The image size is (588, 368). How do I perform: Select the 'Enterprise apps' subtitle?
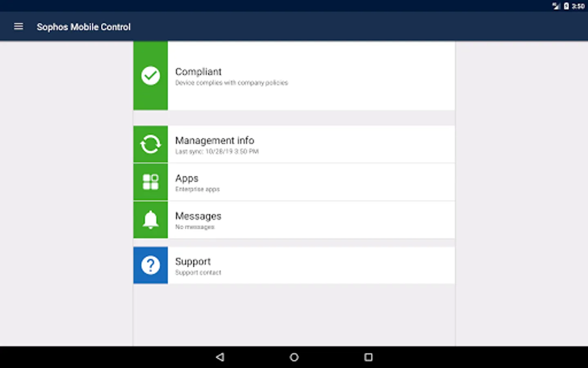pyautogui.click(x=197, y=189)
